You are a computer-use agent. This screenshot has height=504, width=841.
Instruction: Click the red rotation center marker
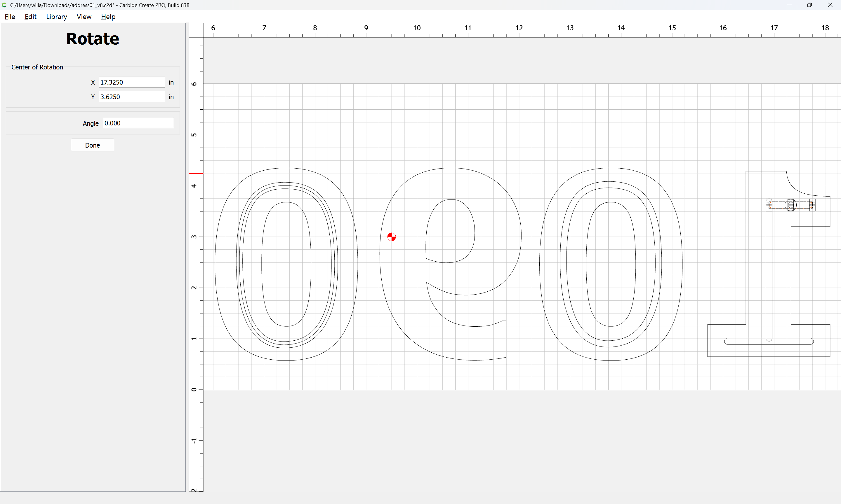click(391, 237)
